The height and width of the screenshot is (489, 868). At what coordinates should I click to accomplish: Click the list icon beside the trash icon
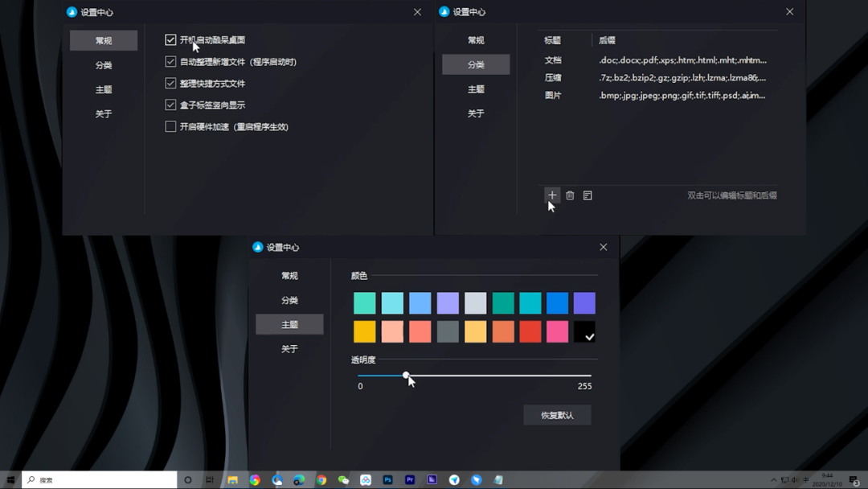coord(588,195)
